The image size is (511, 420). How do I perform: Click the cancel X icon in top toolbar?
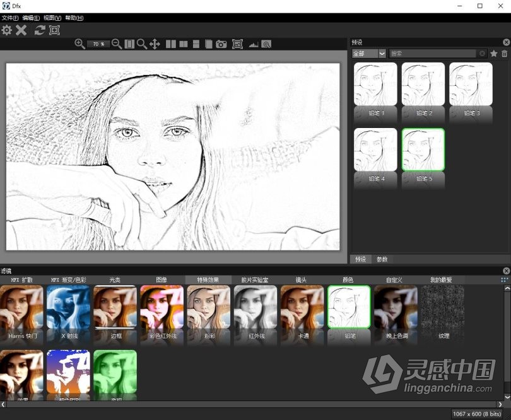click(21, 30)
